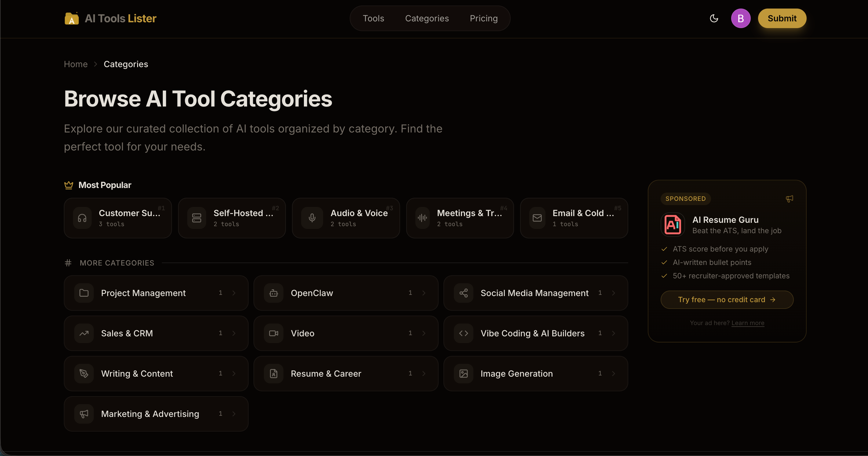Select the code brackets icon for Vibe Coding
868x456 pixels.
464,333
